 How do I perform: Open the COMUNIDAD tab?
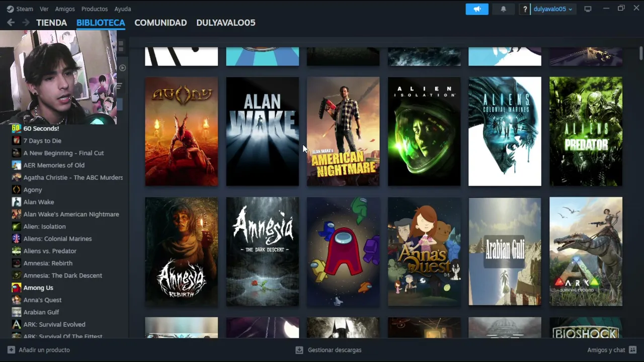click(x=160, y=23)
